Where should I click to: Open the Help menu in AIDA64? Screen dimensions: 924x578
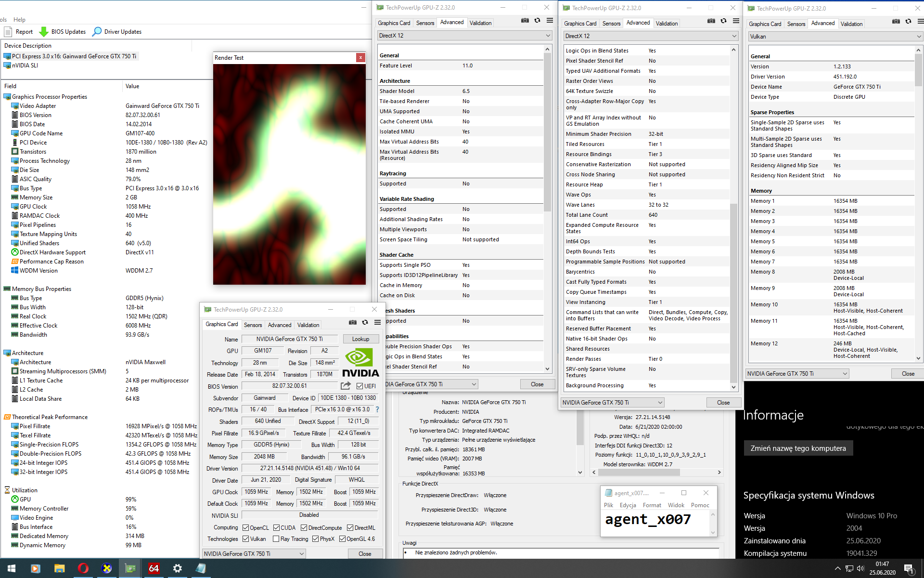pyautogui.click(x=19, y=20)
